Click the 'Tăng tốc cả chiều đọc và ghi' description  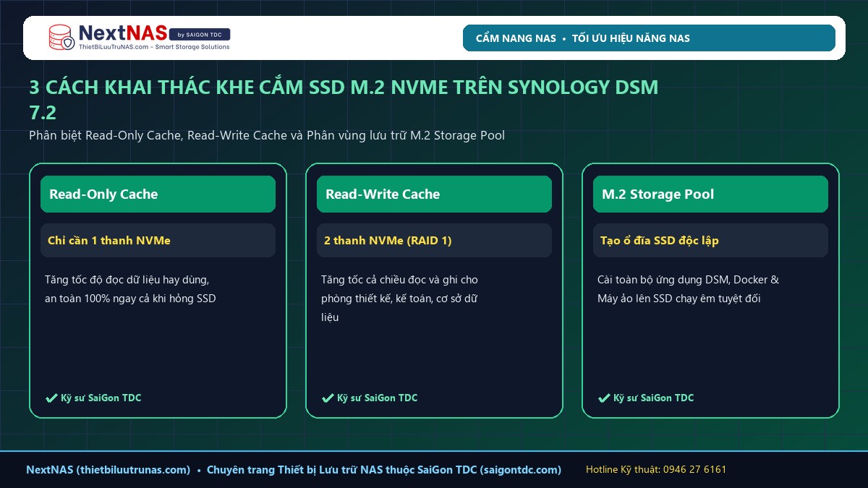coord(399,298)
